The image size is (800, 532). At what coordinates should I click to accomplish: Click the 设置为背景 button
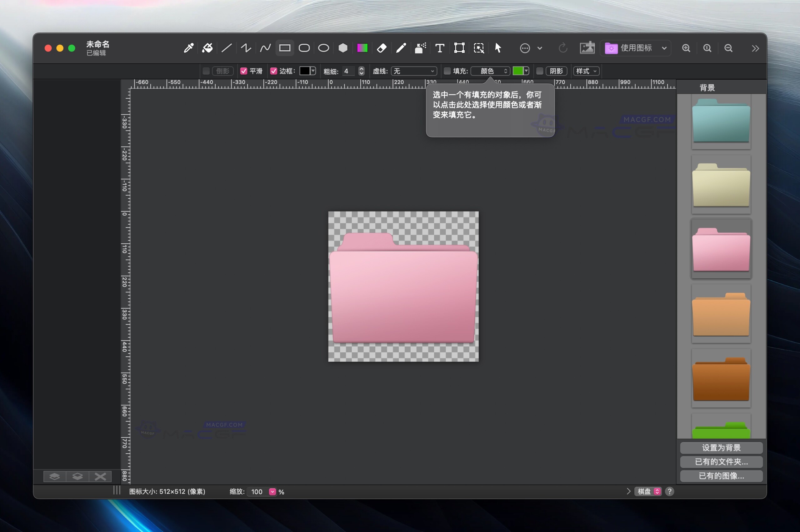click(721, 448)
